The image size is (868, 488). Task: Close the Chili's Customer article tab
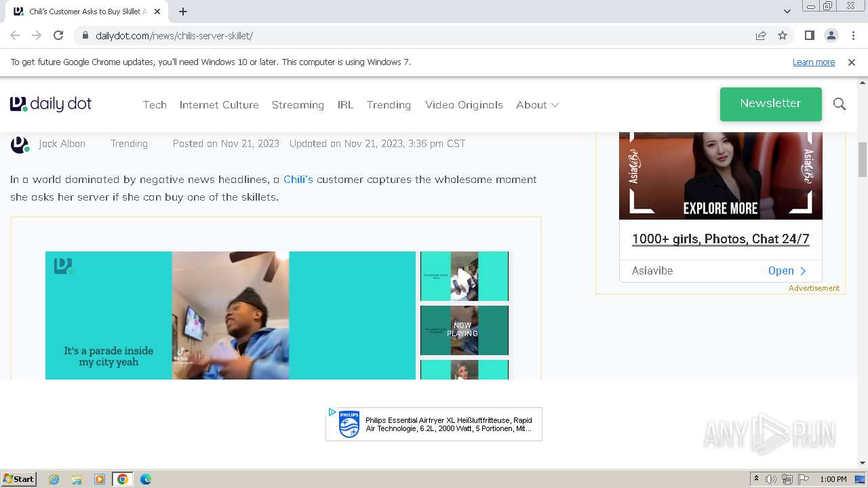(157, 12)
